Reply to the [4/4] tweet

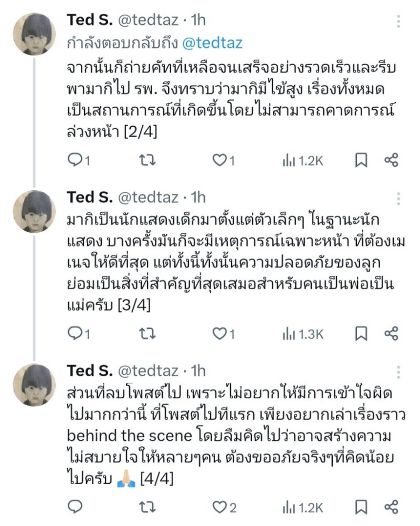(x=75, y=507)
